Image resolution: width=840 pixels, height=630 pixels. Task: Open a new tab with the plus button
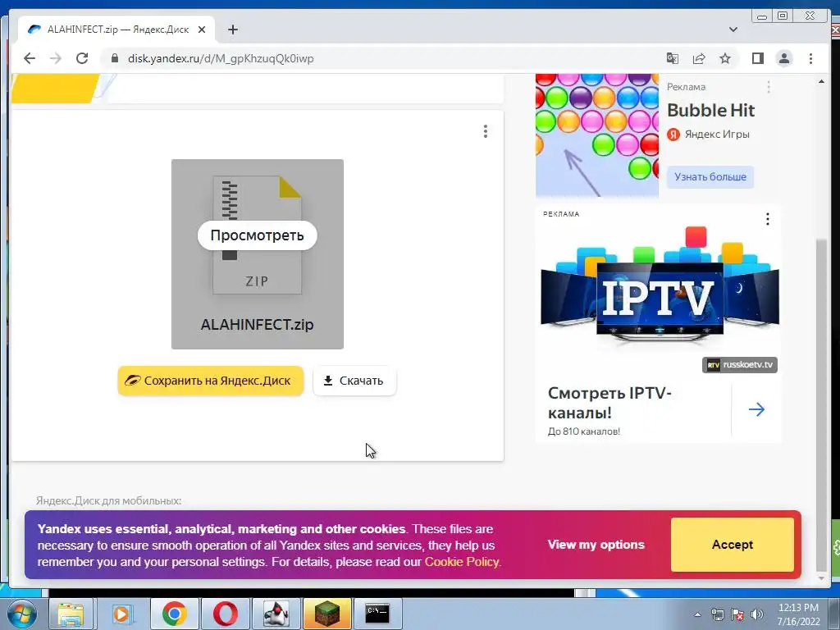point(232,30)
